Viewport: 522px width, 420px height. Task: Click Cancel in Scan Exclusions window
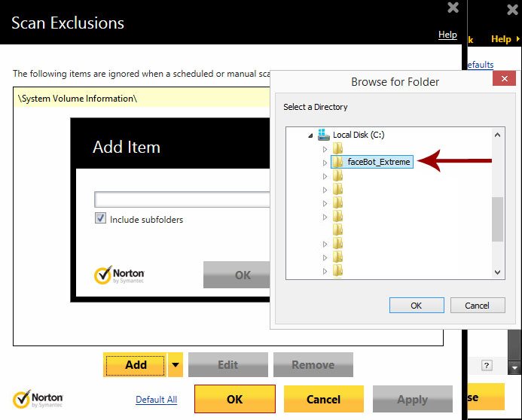(x=324, y=399)
